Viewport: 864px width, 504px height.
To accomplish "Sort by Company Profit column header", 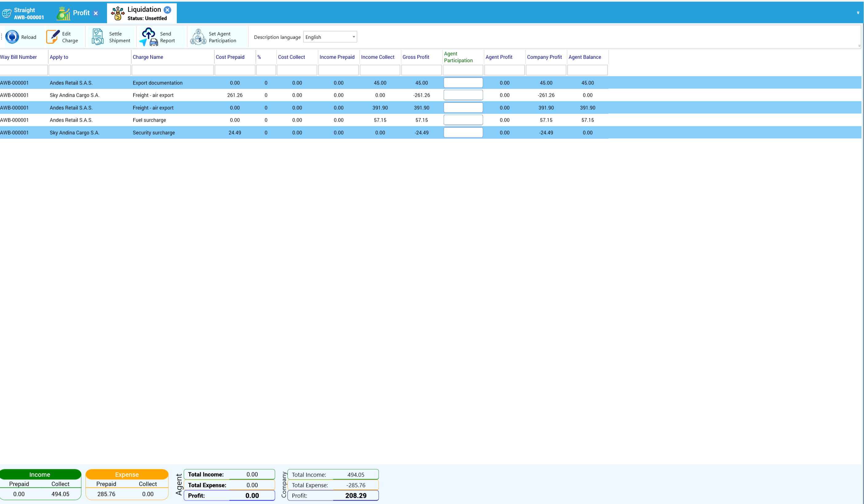I will pos(545,57).
